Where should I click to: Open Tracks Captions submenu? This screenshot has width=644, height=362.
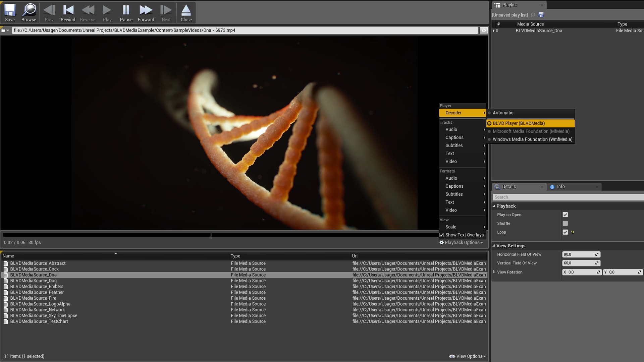click(462, 137)
